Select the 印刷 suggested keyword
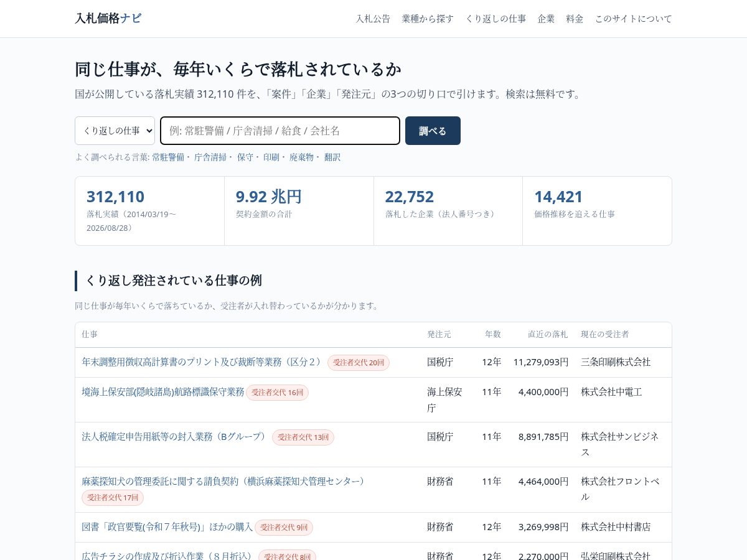 click(x=271, y=157)
